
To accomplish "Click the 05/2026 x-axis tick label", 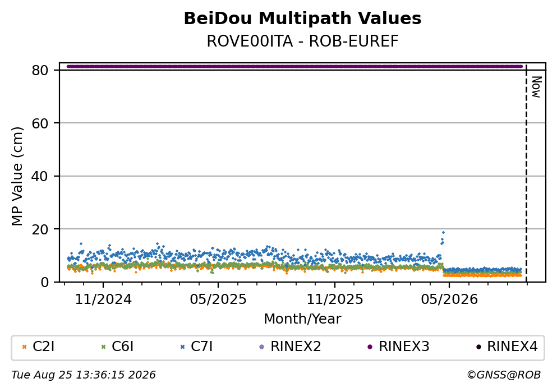I will coord(449,299).
